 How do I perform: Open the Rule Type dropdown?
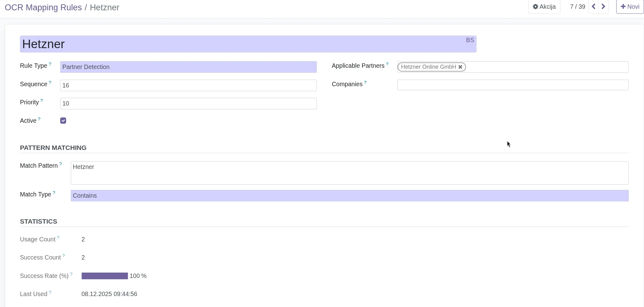coord(188,67)
